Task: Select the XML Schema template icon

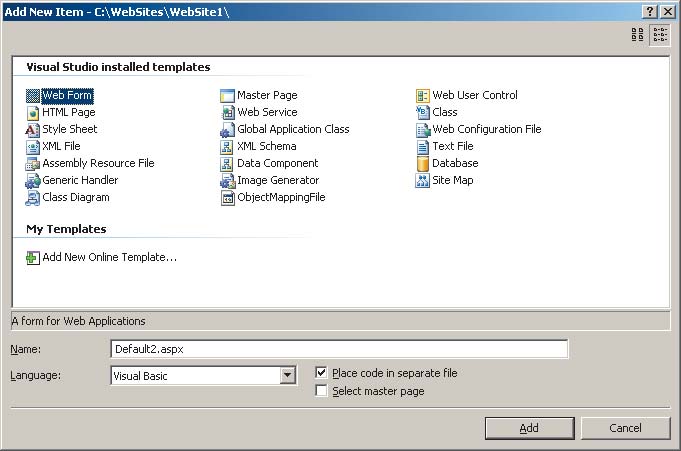Action: click(x=227, y=146)
